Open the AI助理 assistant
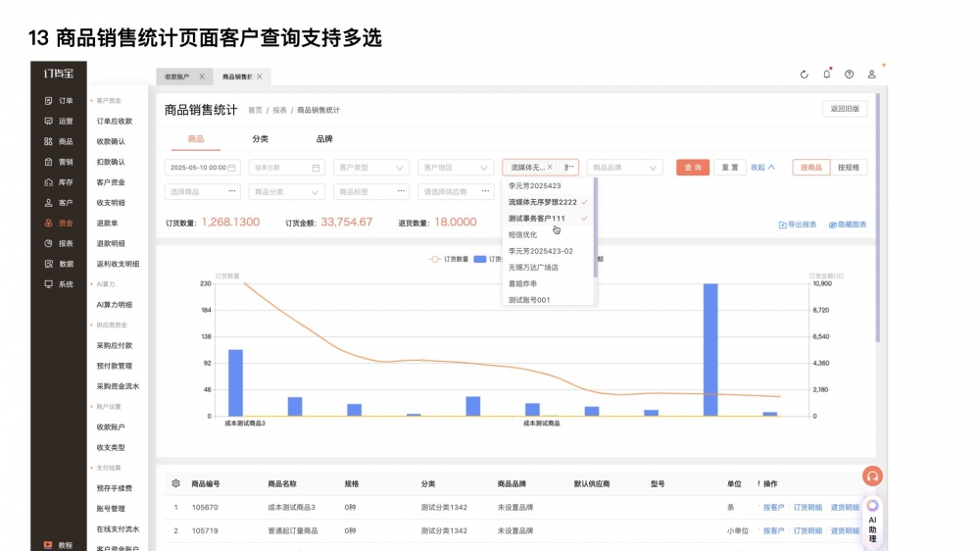 coord(872,523)
